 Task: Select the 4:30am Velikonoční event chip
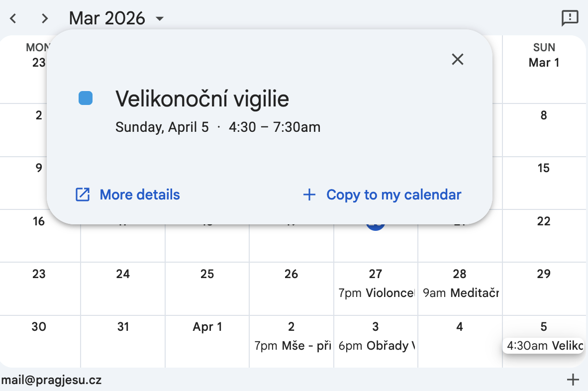click(x=543, y=346)
